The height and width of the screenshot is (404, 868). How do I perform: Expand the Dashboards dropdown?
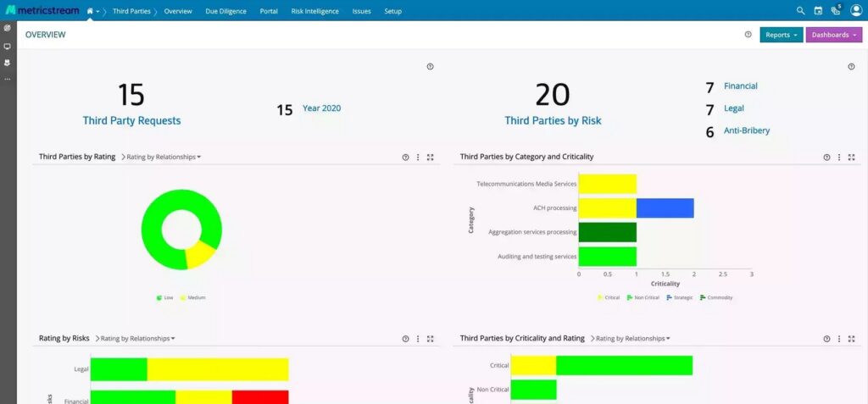click(834, 35)
